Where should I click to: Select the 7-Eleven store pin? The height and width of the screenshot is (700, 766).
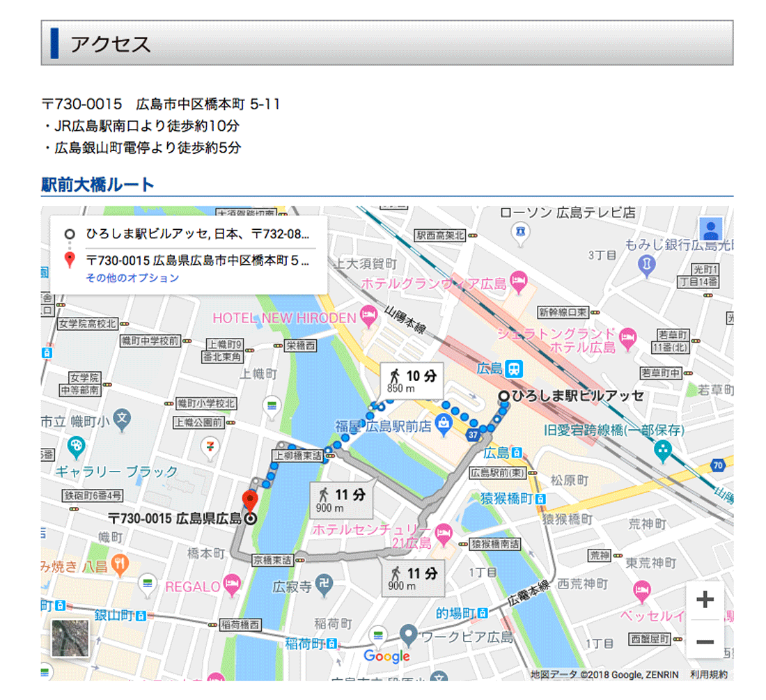tap(210, 449)
